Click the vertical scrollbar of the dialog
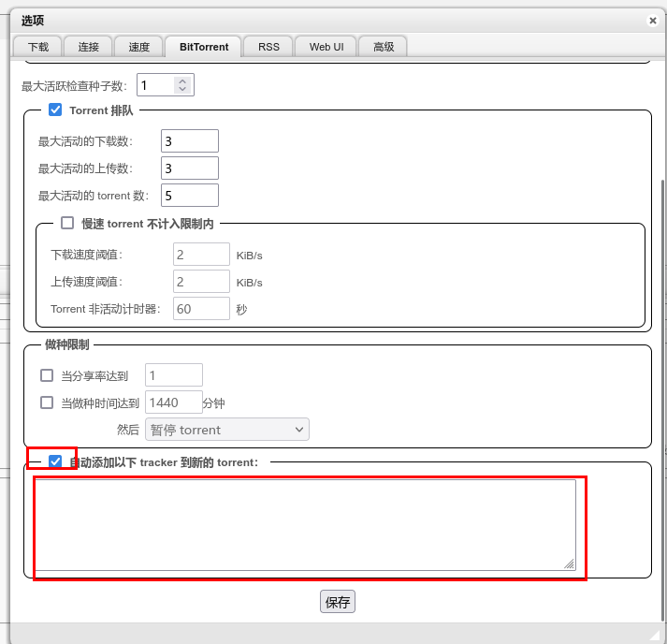The image size is (667, 644). click(662, 374)
